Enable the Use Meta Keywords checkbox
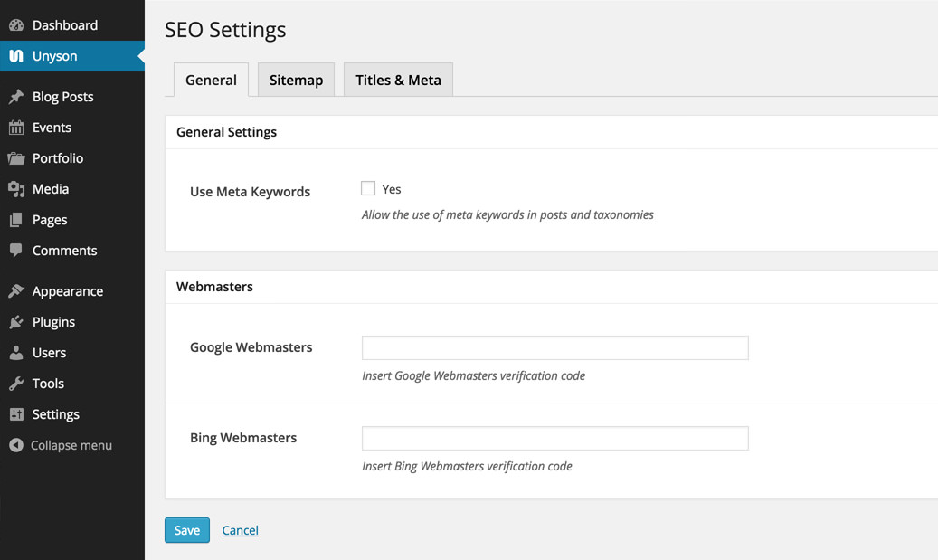938x560 pixels. pos(368,188)
